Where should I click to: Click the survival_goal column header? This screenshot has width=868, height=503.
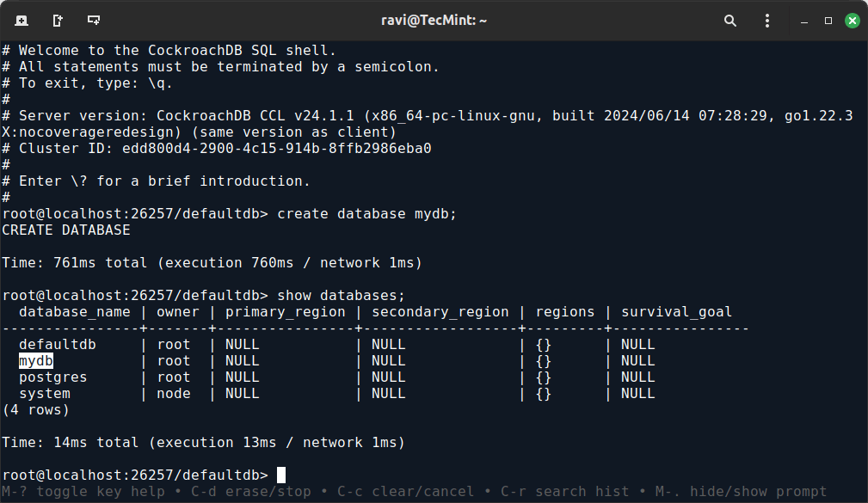coord(676,312)
